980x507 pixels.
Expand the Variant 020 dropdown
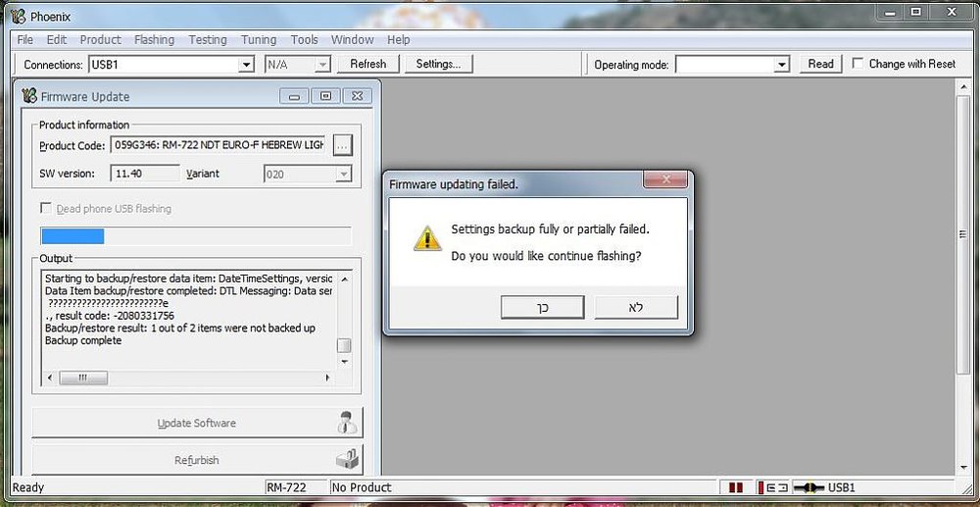coord(343,174)
